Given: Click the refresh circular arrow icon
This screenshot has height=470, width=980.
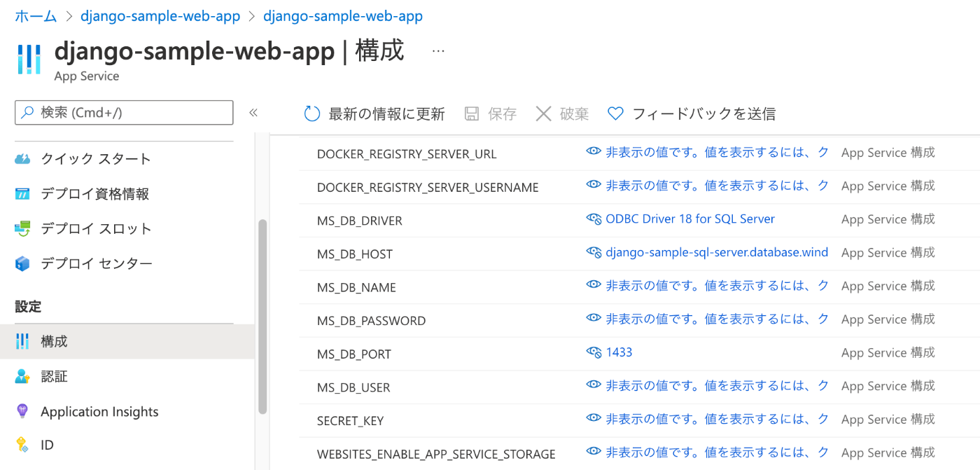Looking at the screenshot, I should (312, 113).
